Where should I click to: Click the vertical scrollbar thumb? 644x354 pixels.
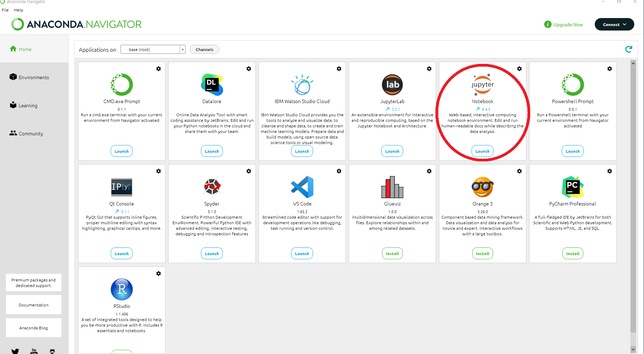tap(633, 200)
